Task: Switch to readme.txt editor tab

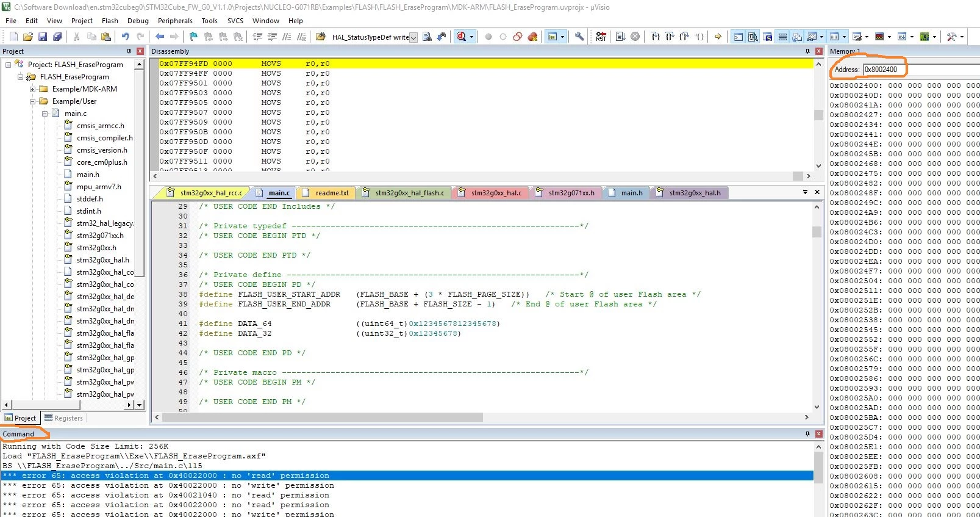Action: [327, 193]
